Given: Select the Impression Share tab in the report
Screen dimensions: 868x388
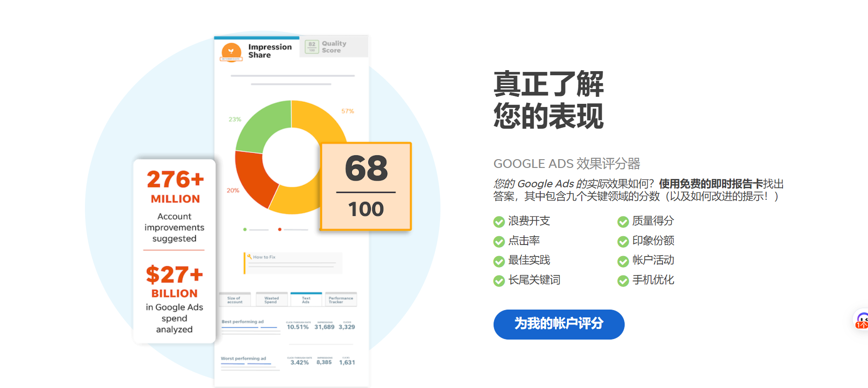Looking at the screenshot, I should 257,49.
